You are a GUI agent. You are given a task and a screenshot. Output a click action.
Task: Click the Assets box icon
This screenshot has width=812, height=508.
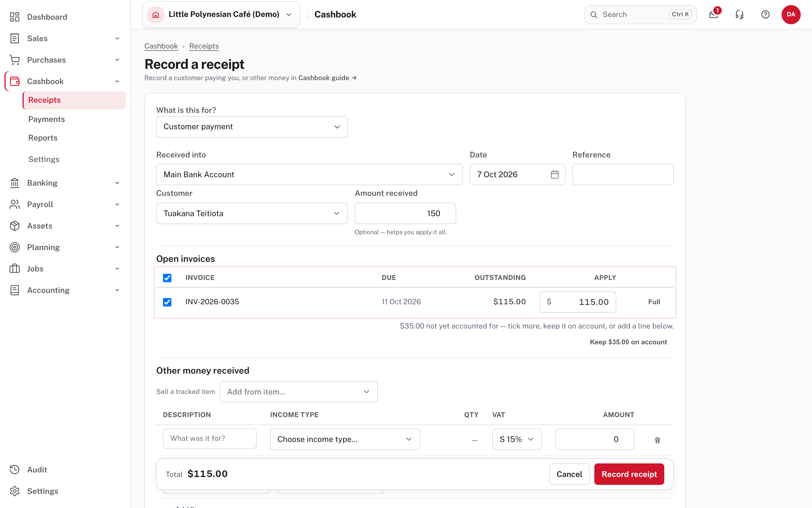pyautogui.click(x=14, y=226)
